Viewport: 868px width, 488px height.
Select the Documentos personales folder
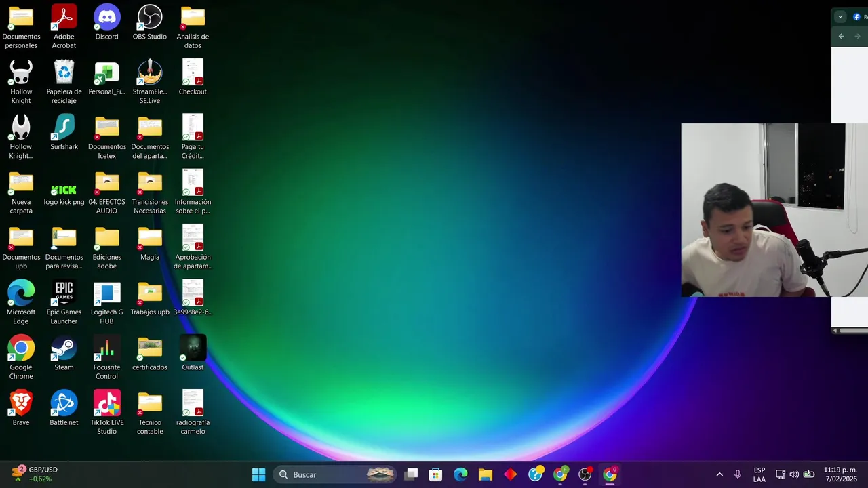21,26
